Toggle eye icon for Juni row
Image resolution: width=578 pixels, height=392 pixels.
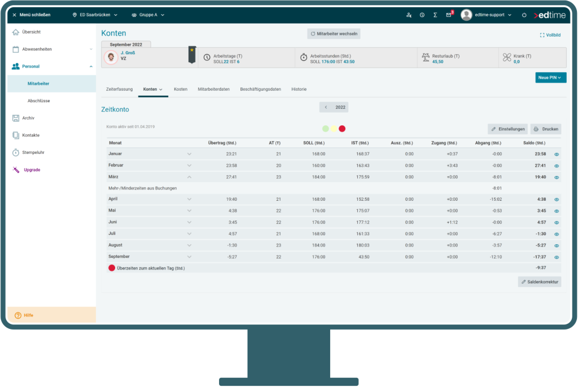tap(557, 223)
